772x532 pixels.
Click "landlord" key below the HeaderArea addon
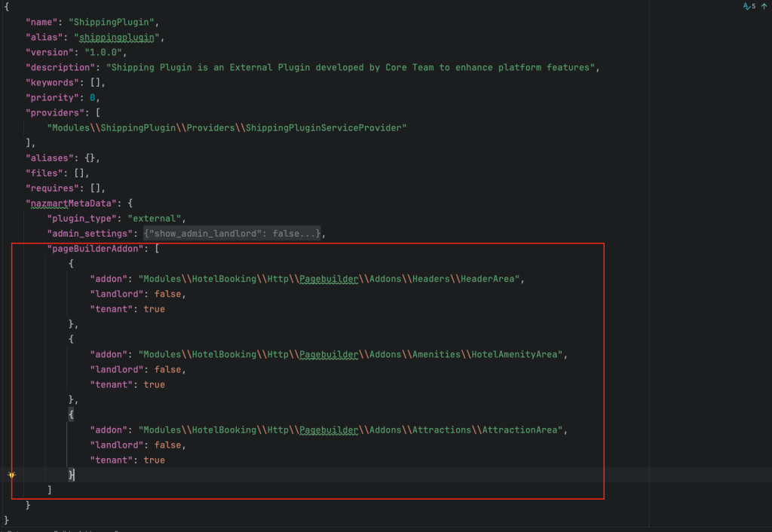tap(117, 294)
